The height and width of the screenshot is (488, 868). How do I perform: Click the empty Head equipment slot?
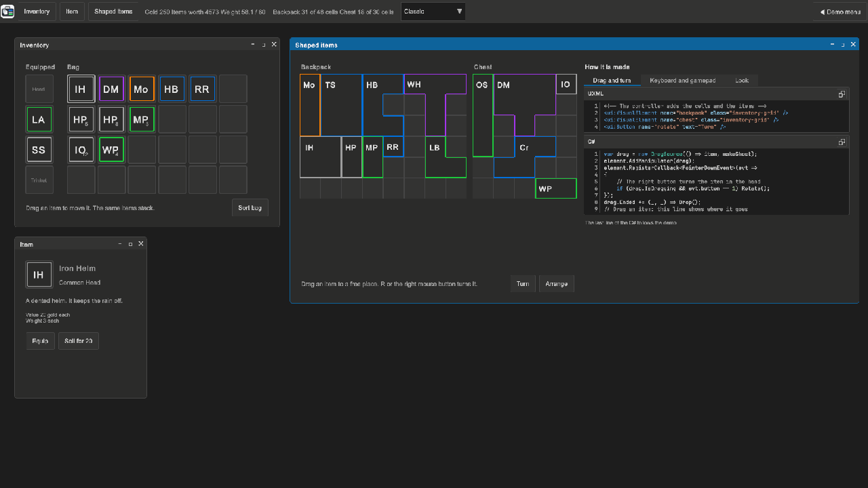point(39,89)
